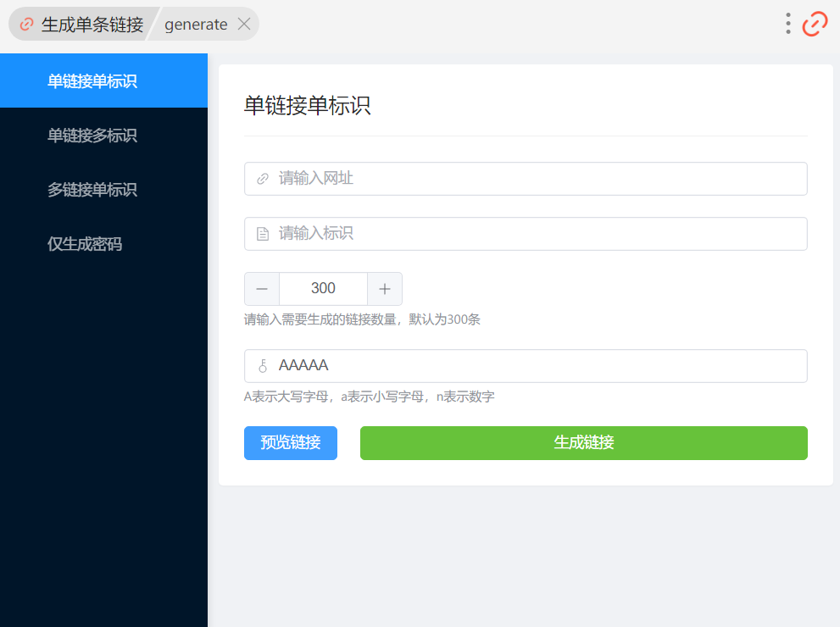Click the quantity field showing 300
The height and width of the screenshot is (627, 840).
[323, 289]
